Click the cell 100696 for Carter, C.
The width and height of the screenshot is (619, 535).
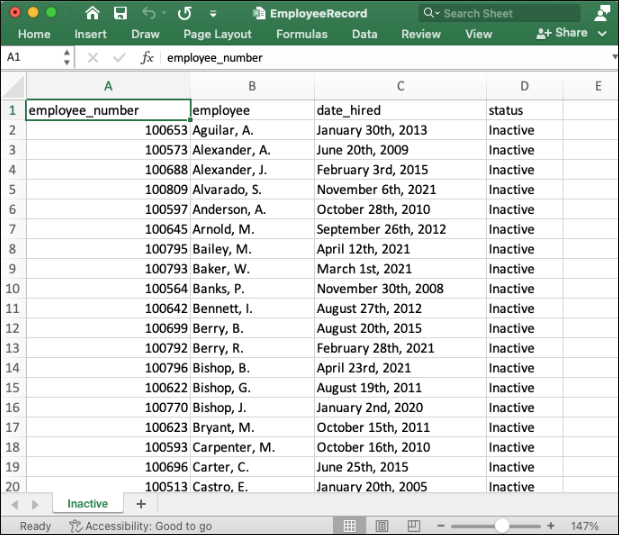[108, 467]
